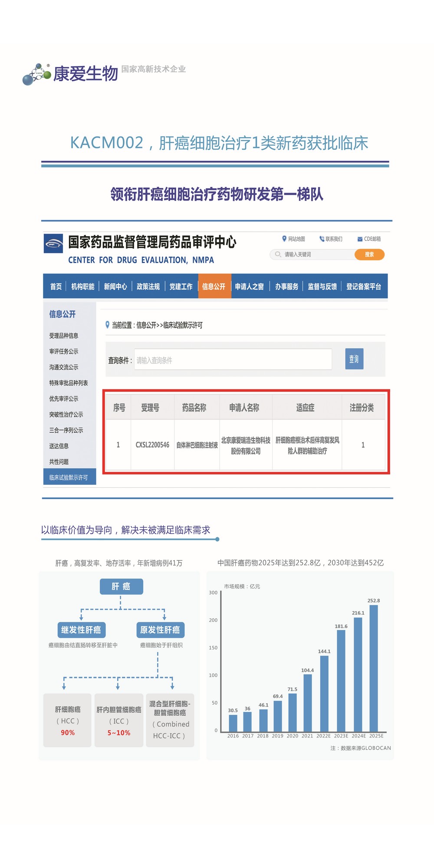
Task: Click the 2019 bar labeled 69.4
Action: [278, 716]
